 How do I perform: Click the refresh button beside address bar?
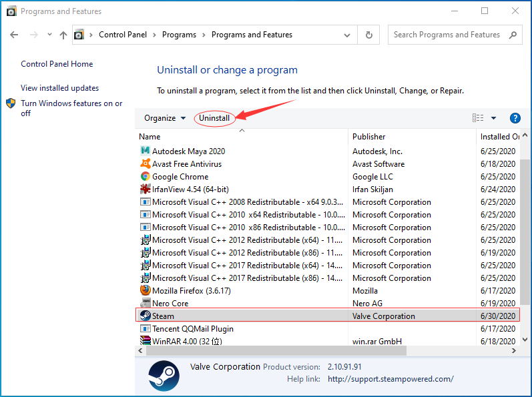[369, 35]
